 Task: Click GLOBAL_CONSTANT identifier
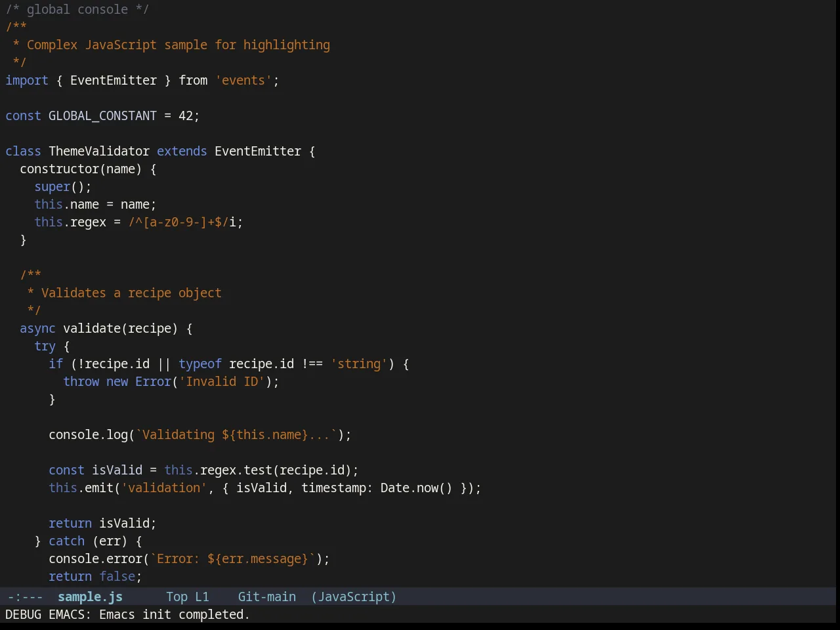click(x=102, y=115)
